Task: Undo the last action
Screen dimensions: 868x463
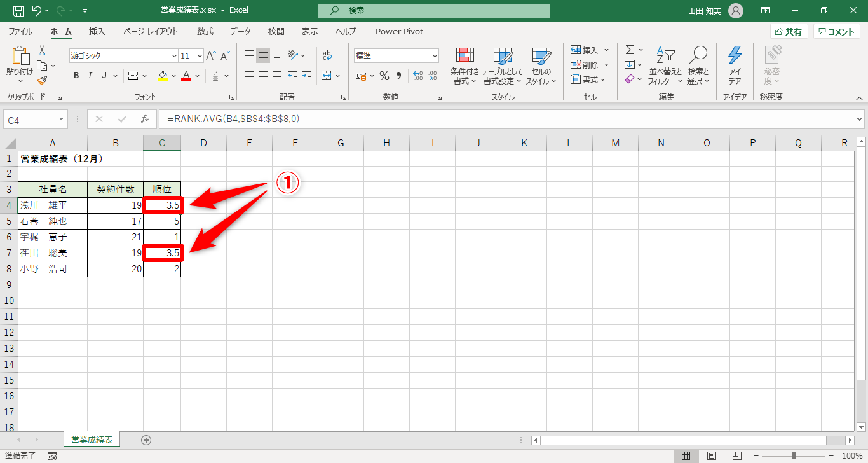Action: click(37, 11)
